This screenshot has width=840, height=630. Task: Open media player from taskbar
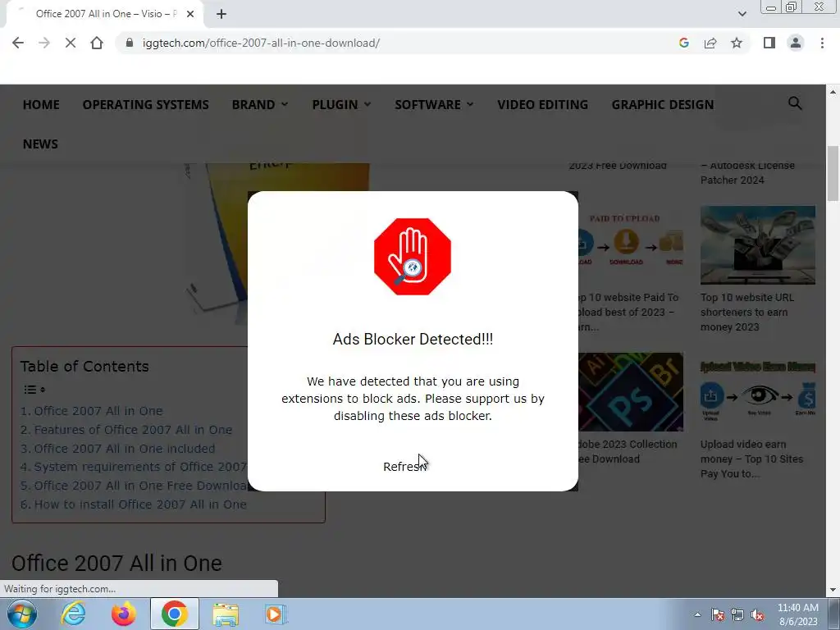276,614
